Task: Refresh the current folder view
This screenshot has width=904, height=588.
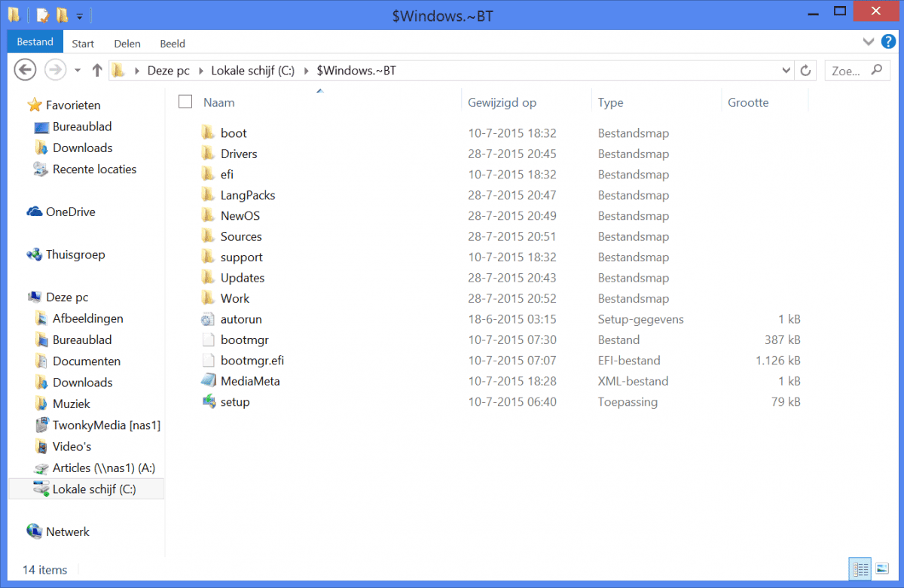Action: pyautogui.click(x=805, y=71)
